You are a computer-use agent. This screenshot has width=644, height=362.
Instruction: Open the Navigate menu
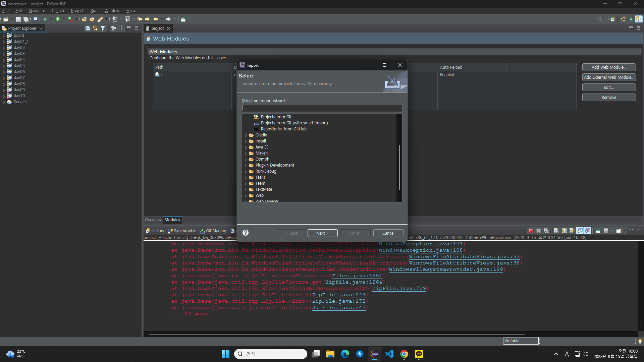coord(37,10)
